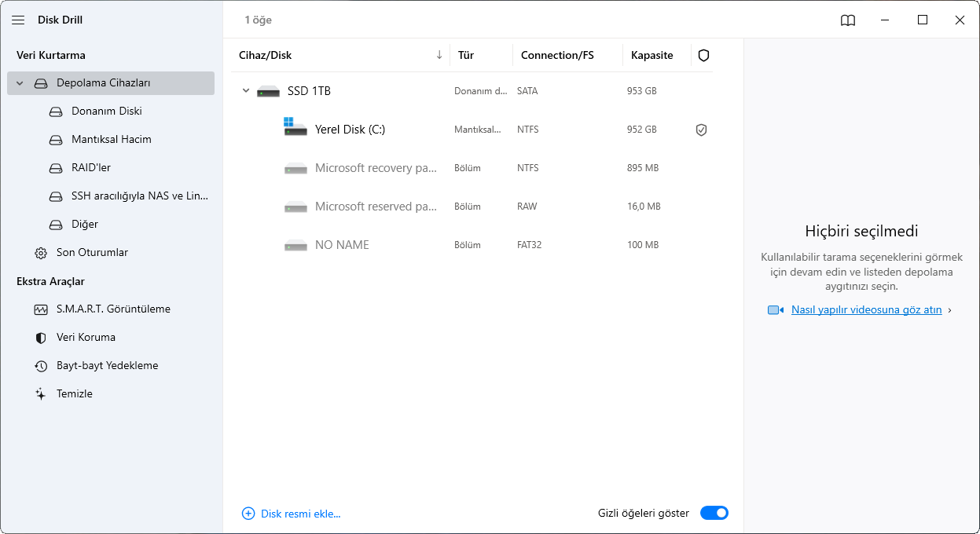Viewport: 980px width, 534px height.
Task: Select Microsoft reserved partition name
Action: pyautogui.click(x=376, y=207)
